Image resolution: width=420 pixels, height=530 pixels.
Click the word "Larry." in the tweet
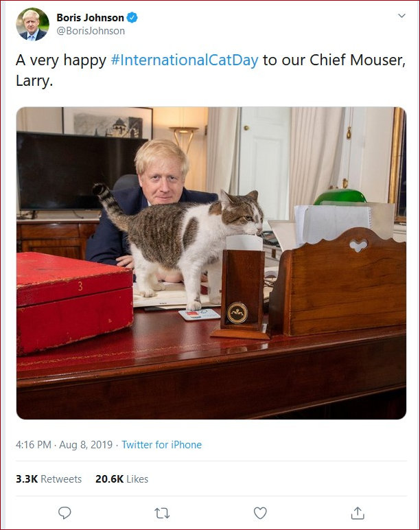click(34, 80)
